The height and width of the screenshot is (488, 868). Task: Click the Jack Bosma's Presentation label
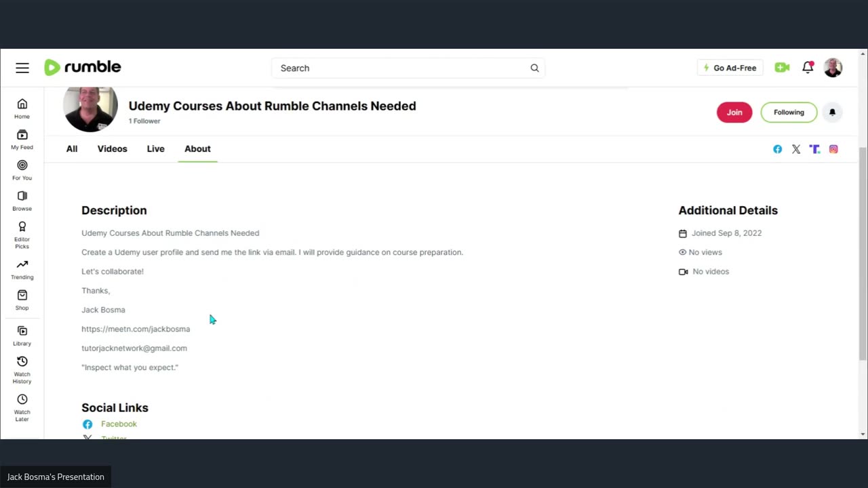[x=56, y=477]
